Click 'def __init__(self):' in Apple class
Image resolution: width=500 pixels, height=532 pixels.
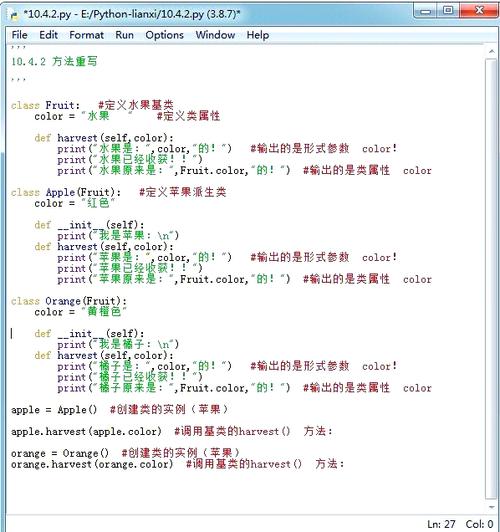(89, 225)
